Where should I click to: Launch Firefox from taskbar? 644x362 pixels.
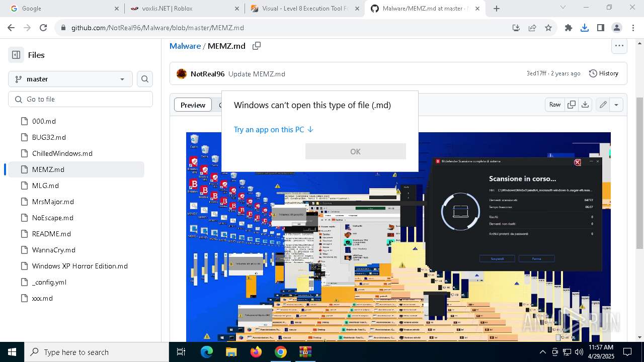tap(256, 352)
